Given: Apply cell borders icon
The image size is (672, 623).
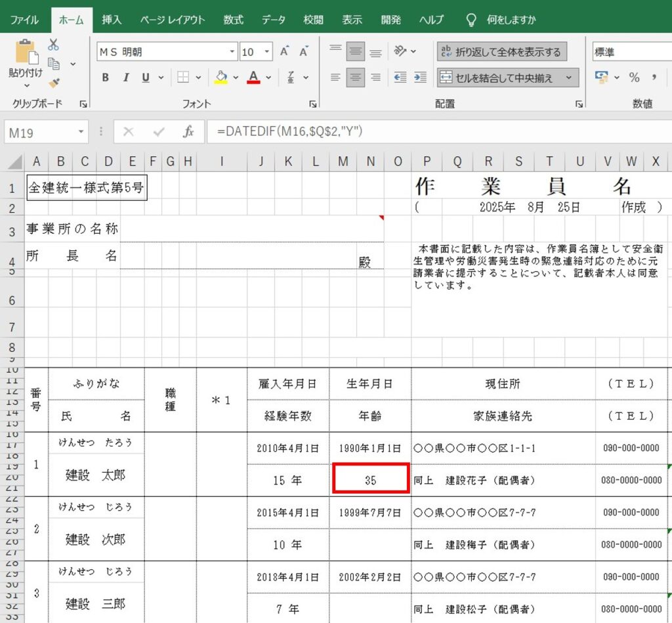Looking at the screenshot, I should 183,77.
